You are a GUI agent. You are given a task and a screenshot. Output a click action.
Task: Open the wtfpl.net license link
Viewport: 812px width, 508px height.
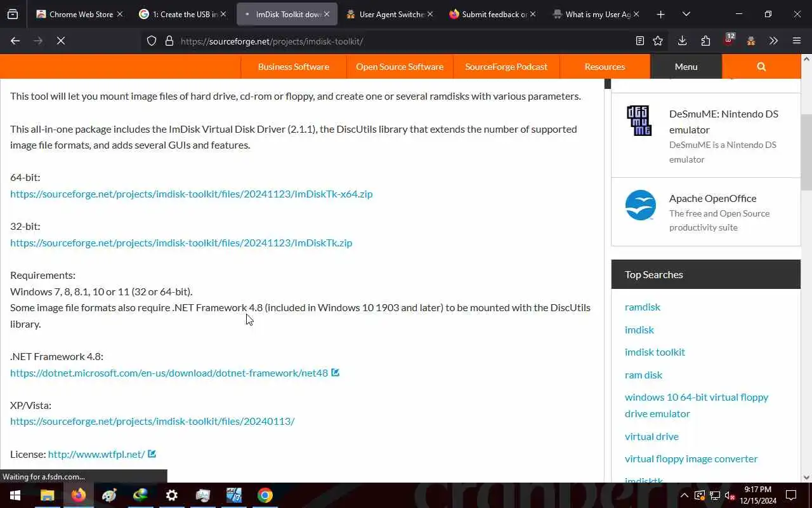pos(96,454)
